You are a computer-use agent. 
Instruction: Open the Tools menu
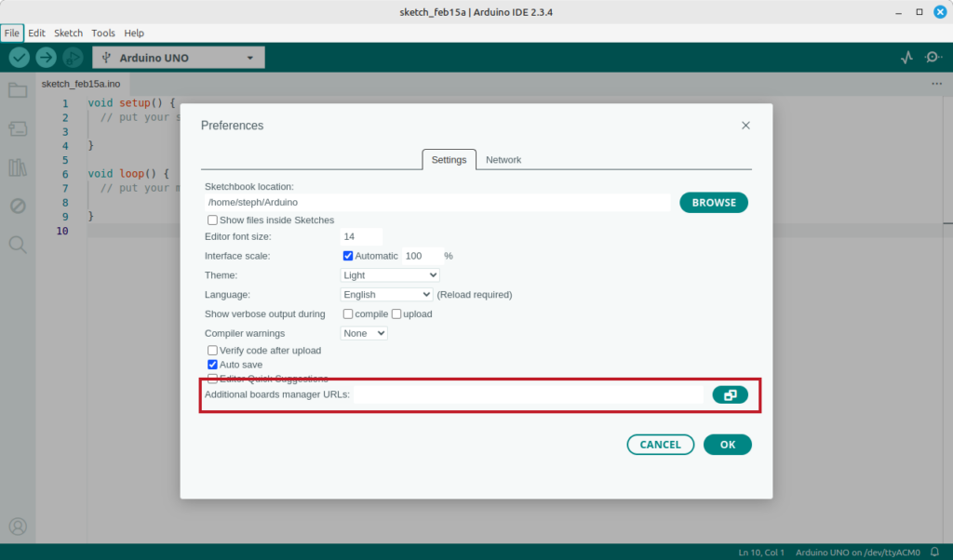click(102, 33)
